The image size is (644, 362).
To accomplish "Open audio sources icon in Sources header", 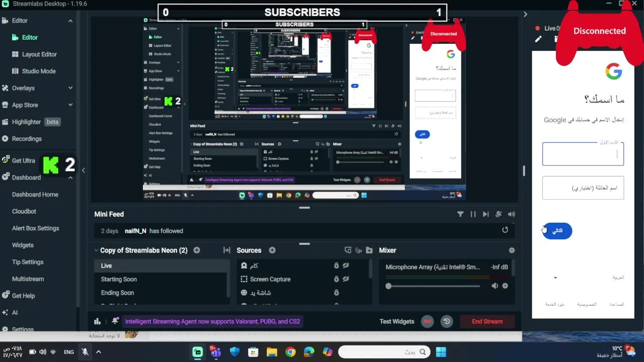I will [x=359, y=250].
